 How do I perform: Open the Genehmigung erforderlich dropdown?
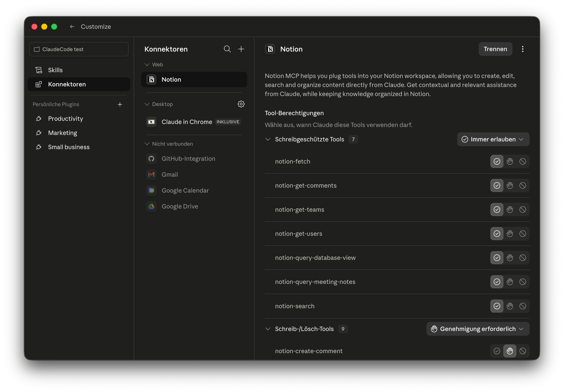tap(478, 329)
